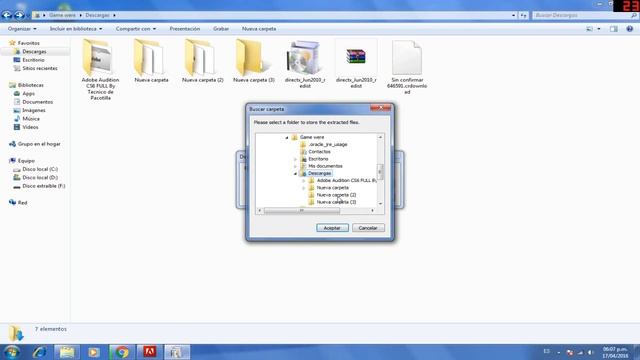Open Disco local (C:) in sidebar

pyautogui.click(x=40, y=169)
